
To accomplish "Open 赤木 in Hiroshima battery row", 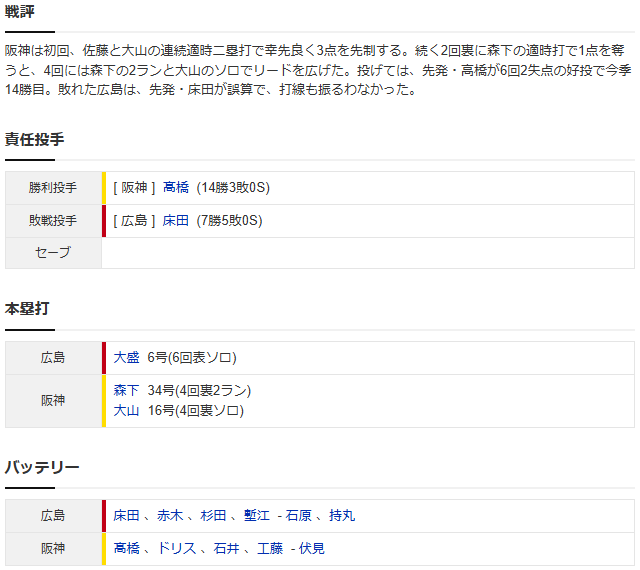I will point(170,515).
